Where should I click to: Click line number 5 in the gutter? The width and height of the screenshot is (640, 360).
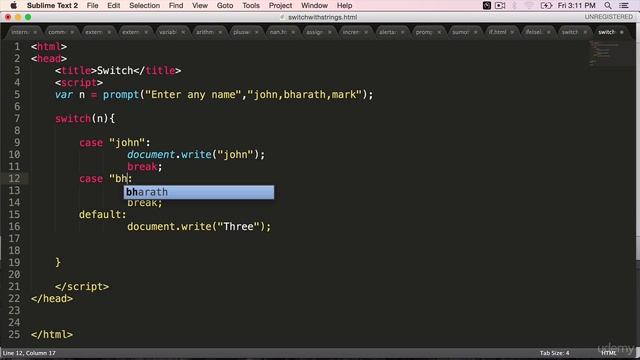coord(17,94)
